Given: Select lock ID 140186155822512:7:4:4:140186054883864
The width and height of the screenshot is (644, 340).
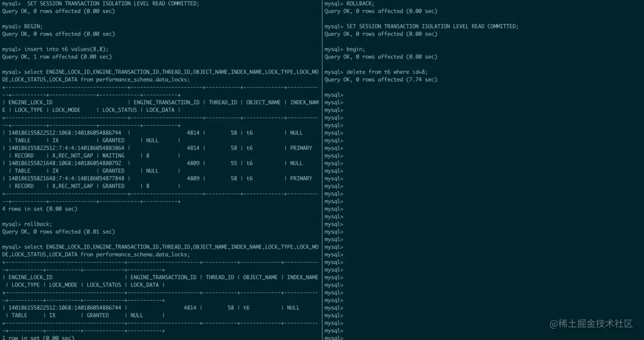Looking at the screenshot, I should pyautogui.click(x=66, y=148).
